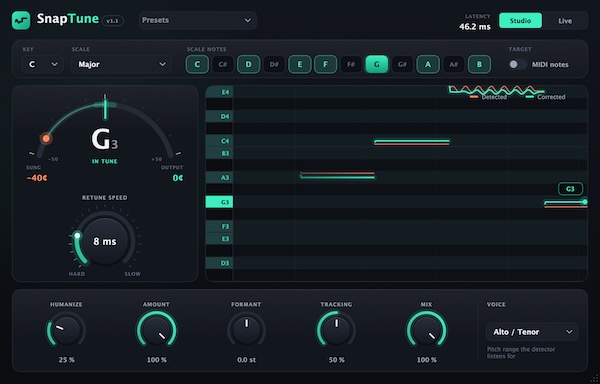Click the 46.2 ms latency value
Screen dimensions: 600x384
click(474, 27)
